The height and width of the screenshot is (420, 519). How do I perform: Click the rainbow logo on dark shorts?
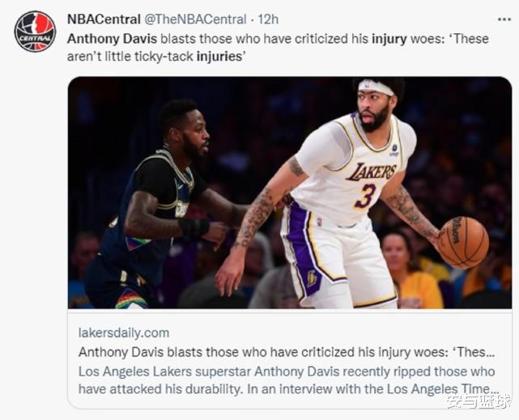(130, 299)
